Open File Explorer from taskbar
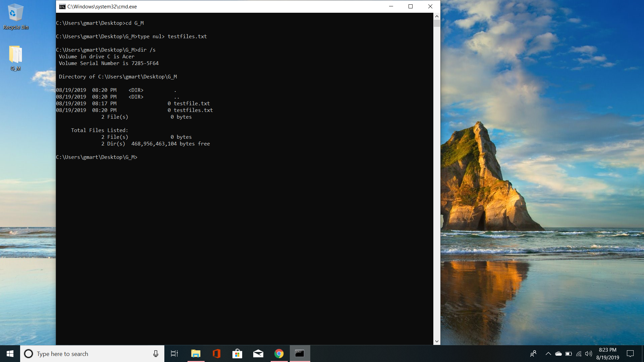Screen dimensions: 644x362 196,354
